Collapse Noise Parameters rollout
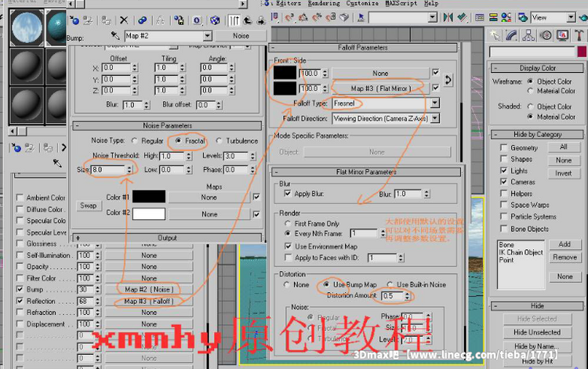588x369 pixels. pos(167,125)
